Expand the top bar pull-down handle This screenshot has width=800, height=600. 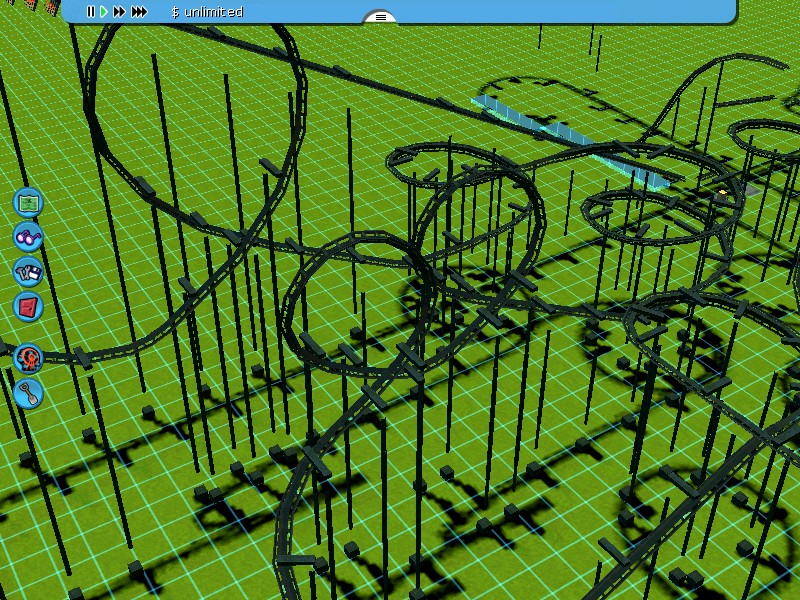click(x=379, y=17)
